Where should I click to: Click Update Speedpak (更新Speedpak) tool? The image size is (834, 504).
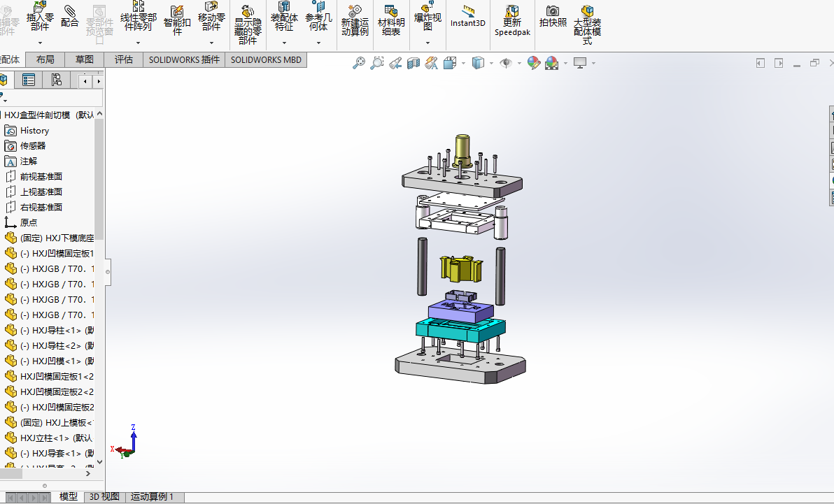click(512, 20)
